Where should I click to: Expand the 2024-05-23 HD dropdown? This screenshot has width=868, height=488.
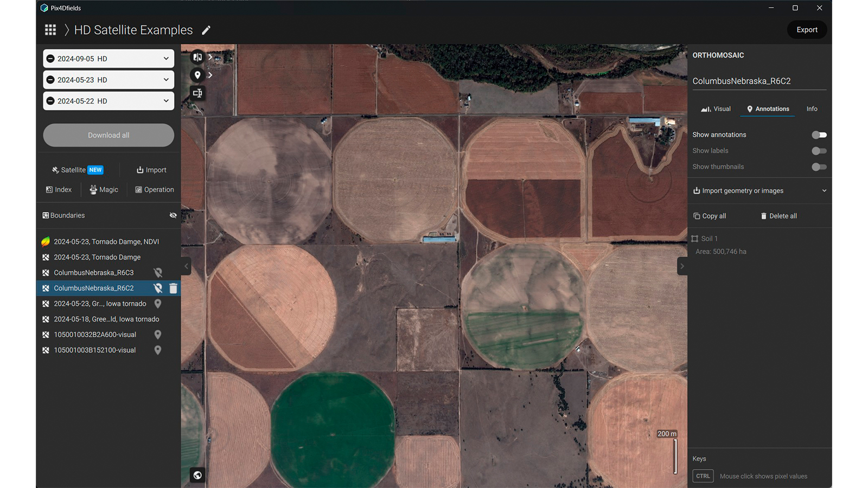(x=166, y=80)
